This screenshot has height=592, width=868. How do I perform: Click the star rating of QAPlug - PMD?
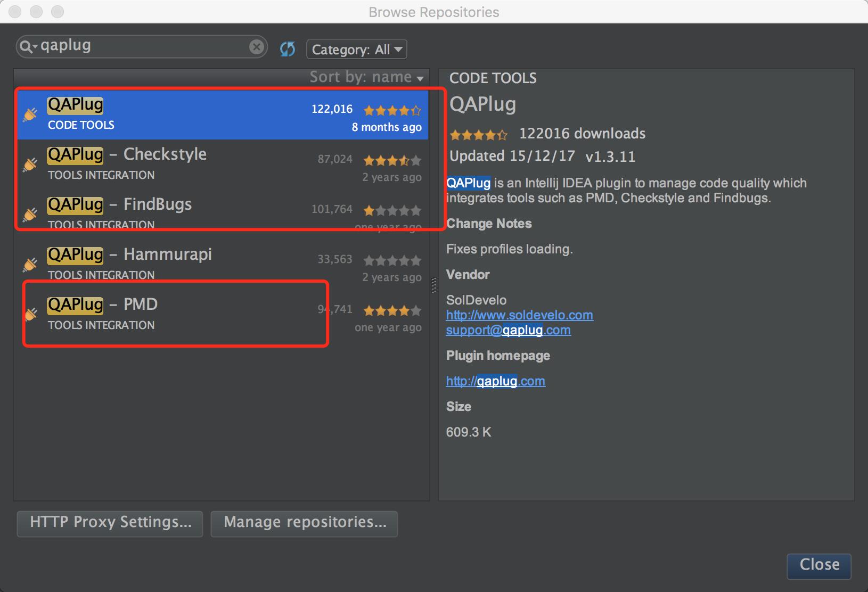[392, 310]
